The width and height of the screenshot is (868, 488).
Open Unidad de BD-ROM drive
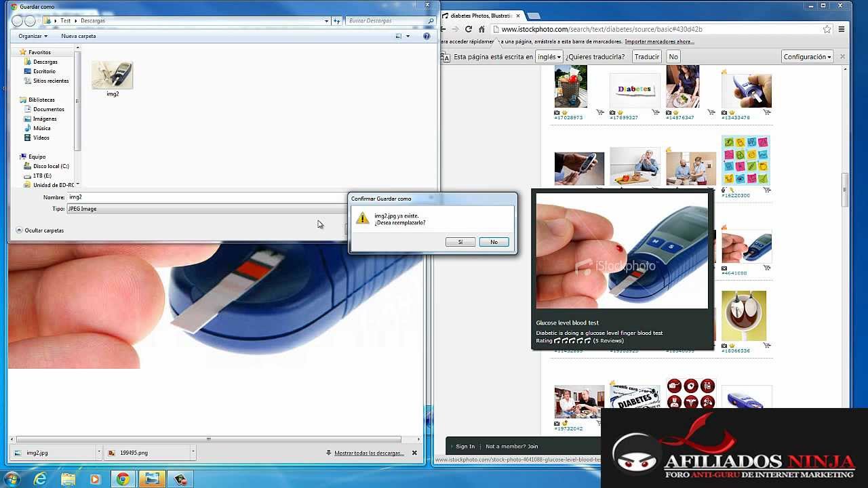53,185
